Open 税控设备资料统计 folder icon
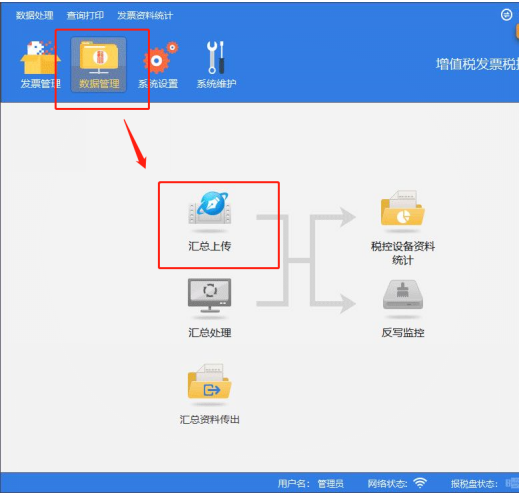 403,208
